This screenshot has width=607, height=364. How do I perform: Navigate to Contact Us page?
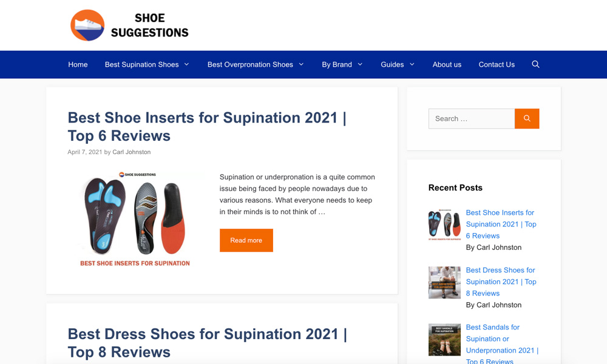(x=497, y=64)
